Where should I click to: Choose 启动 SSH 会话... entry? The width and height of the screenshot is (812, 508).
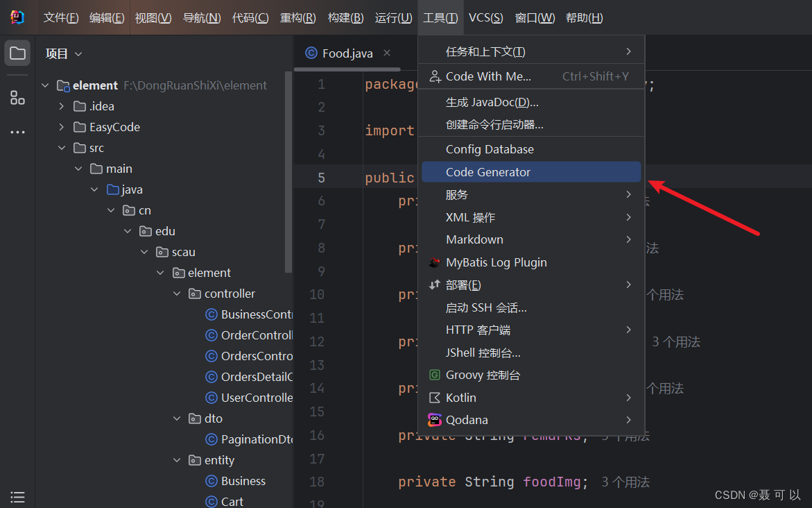coord(531,307)
